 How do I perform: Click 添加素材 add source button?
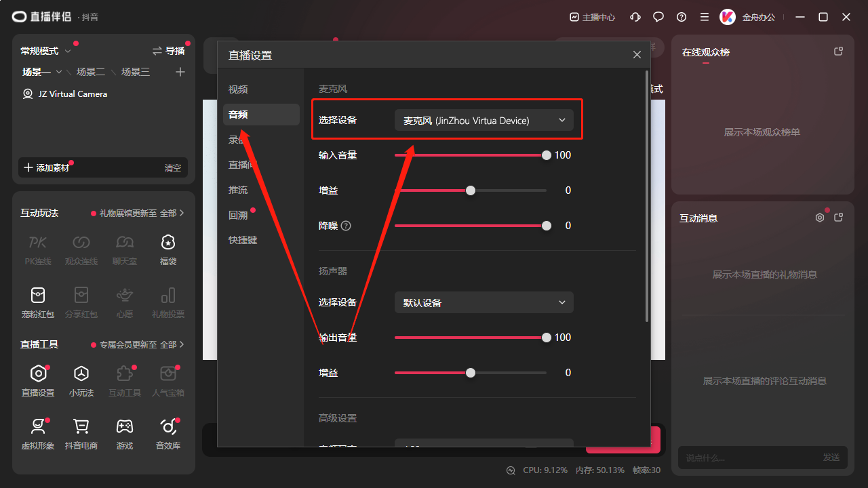[47, 167]
